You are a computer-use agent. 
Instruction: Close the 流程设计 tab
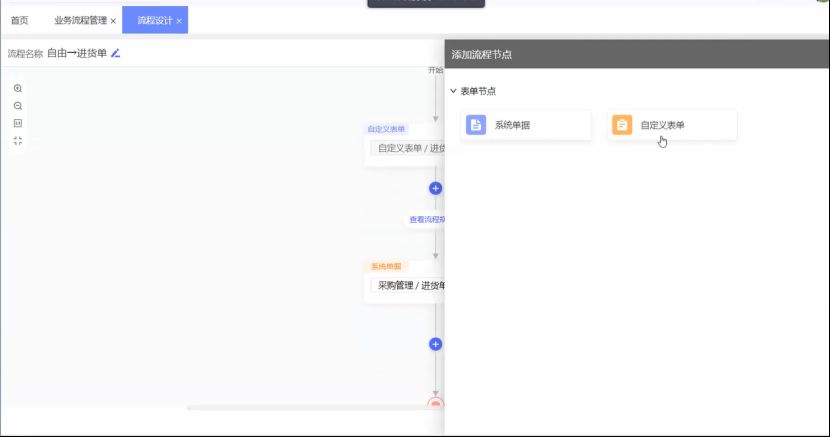coord(179,21)
